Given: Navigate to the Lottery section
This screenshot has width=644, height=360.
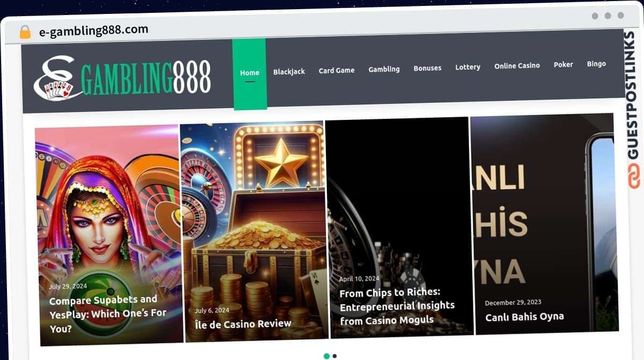Looking at the screenshot, I should (467, 67).
